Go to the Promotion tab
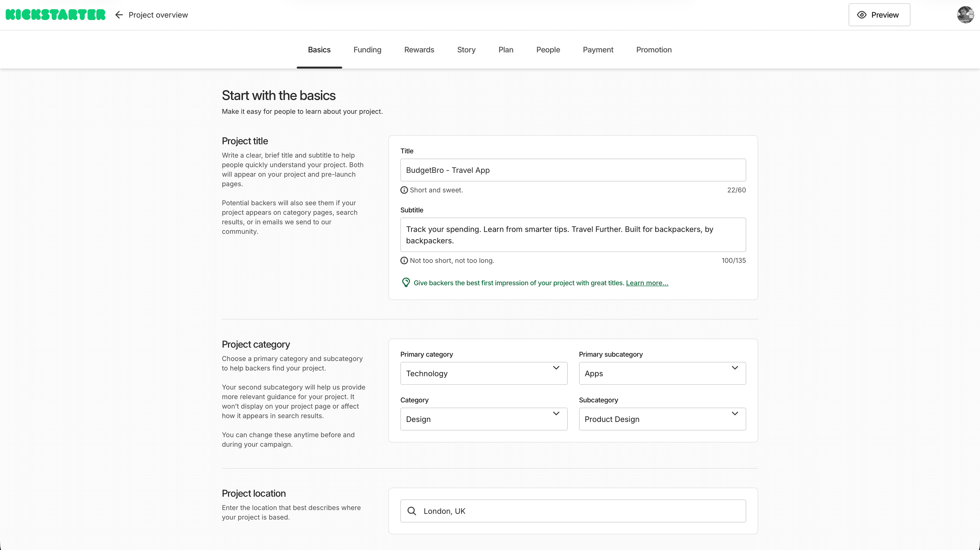The height and width of the screenshot is (550, 980). [654, 49]
